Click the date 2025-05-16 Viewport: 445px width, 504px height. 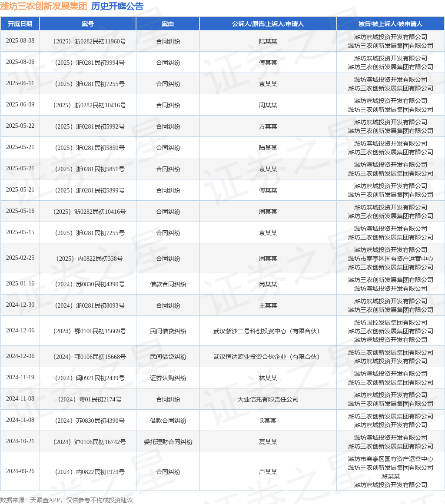[20, 211]
